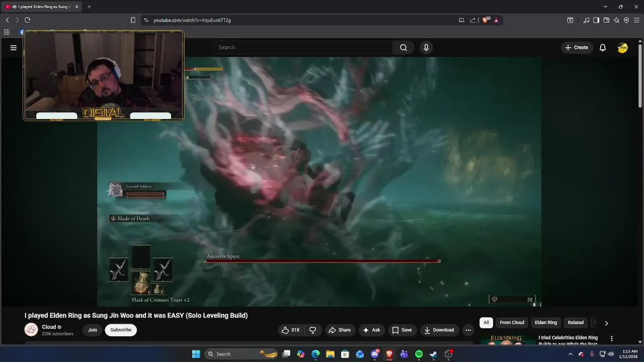The width and height of the screenshot is (644, 362).
Task: Click the Create button
Action: click(x=577, y=47)
